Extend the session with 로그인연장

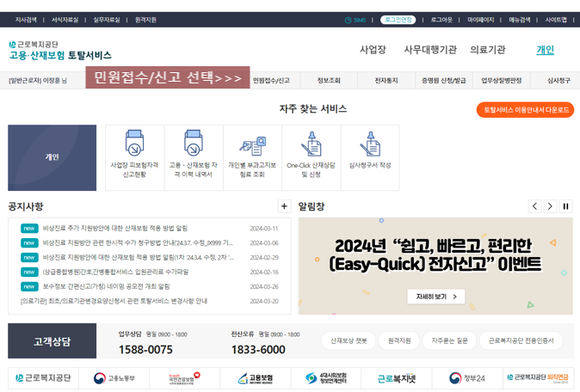pyautogui.click(x=398, y=20)
